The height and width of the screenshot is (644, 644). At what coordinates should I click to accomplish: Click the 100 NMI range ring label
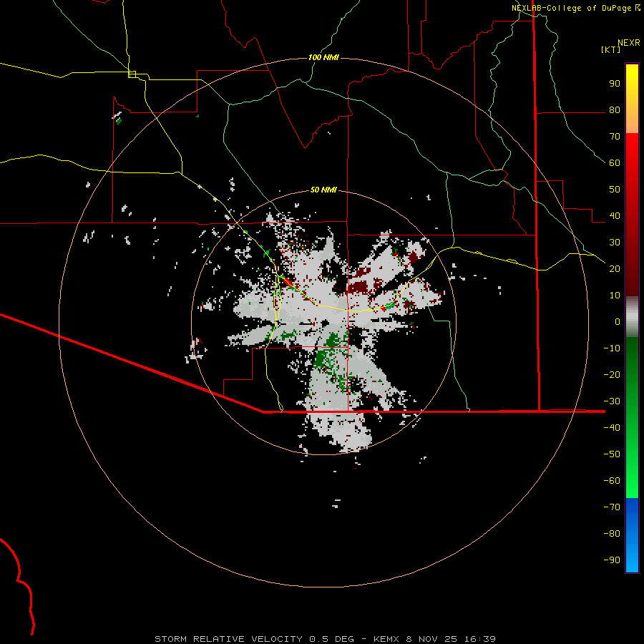pos(323,57)
